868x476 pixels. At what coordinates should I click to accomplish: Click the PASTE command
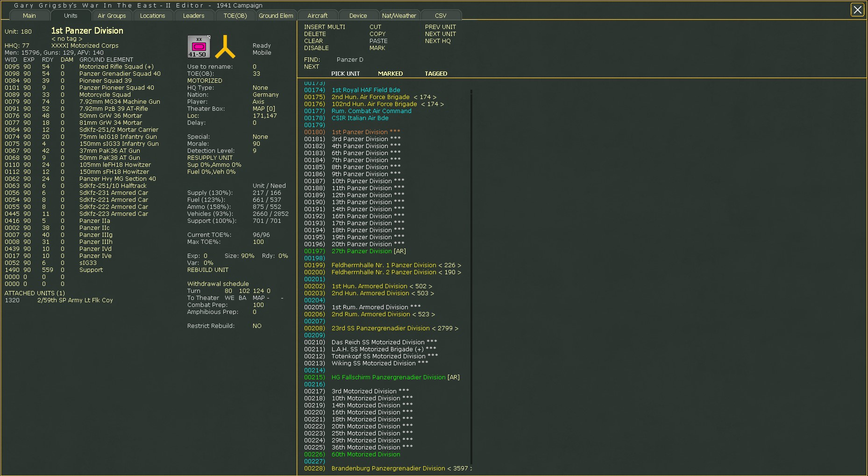[378, 41]
